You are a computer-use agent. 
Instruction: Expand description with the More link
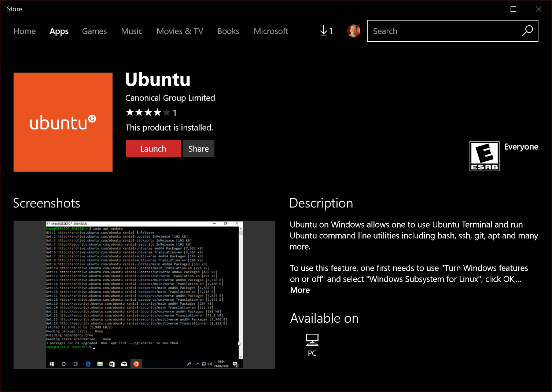pyautogui.click(x=300, y=290)
